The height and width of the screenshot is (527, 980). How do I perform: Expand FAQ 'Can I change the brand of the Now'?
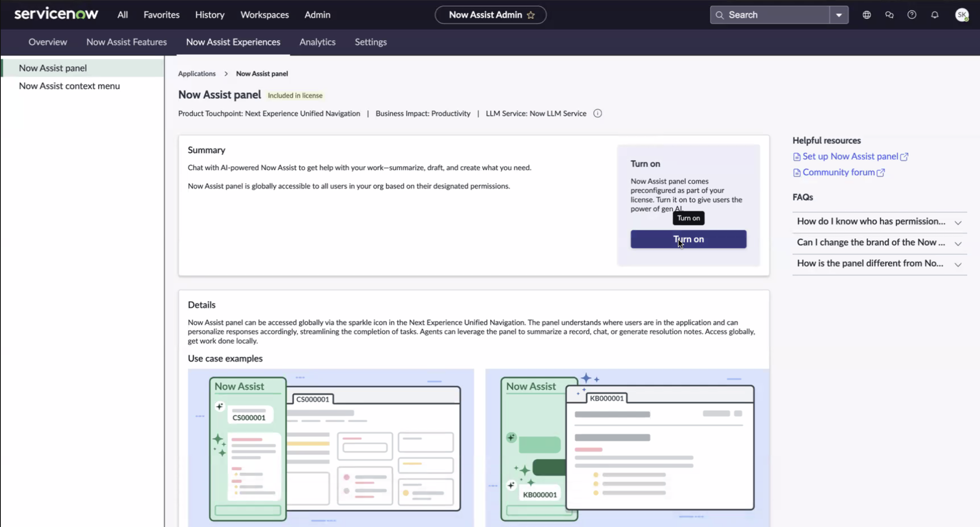(x=880, y=243)
